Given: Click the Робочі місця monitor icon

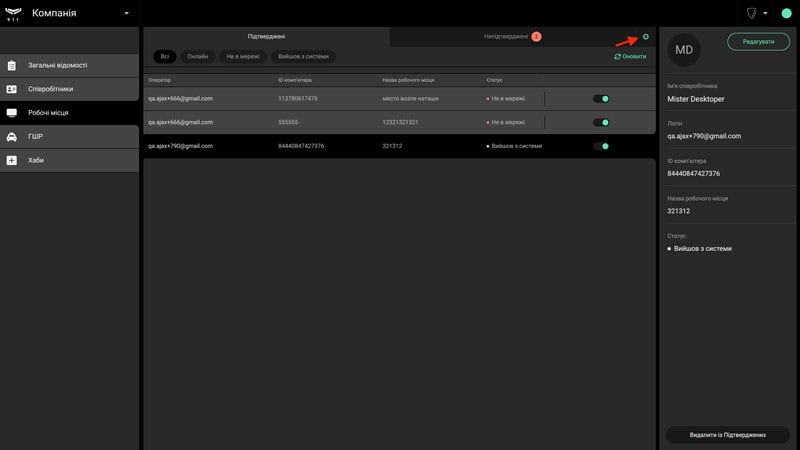Looking at the screenshot, I should coord(12,113).
